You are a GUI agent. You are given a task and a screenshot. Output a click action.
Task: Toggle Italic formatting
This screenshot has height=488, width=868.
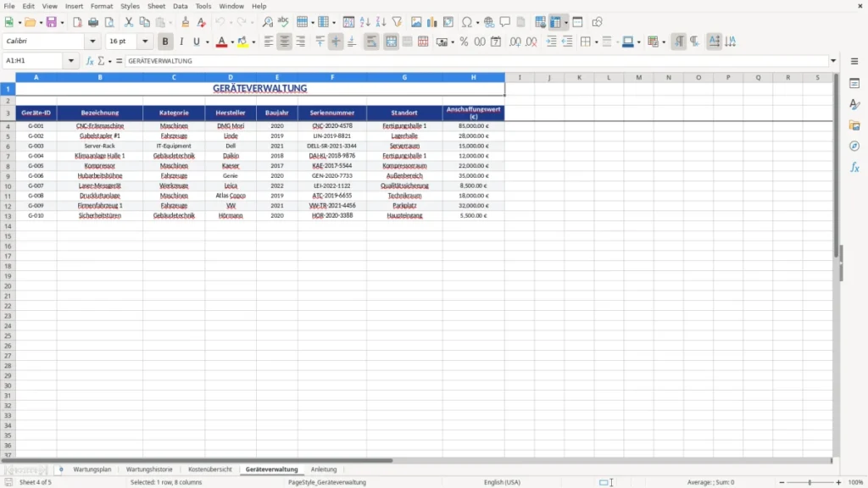(x=181, y=42)
